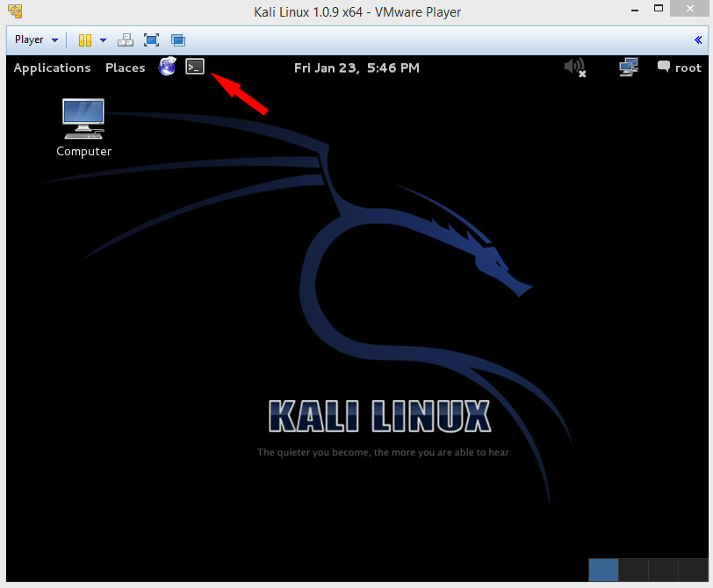Open the network connections icon
Screen dimensions: 713x588
click(629, 68)
